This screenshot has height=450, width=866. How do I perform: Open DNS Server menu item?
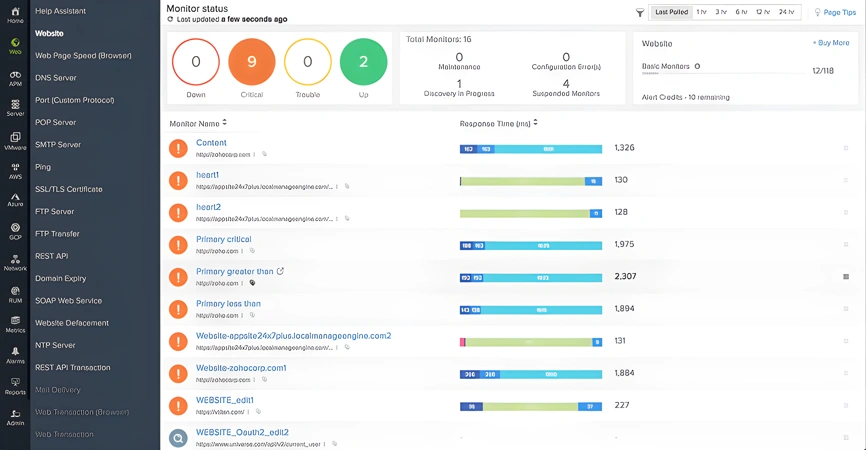click(x=56, y=78)
